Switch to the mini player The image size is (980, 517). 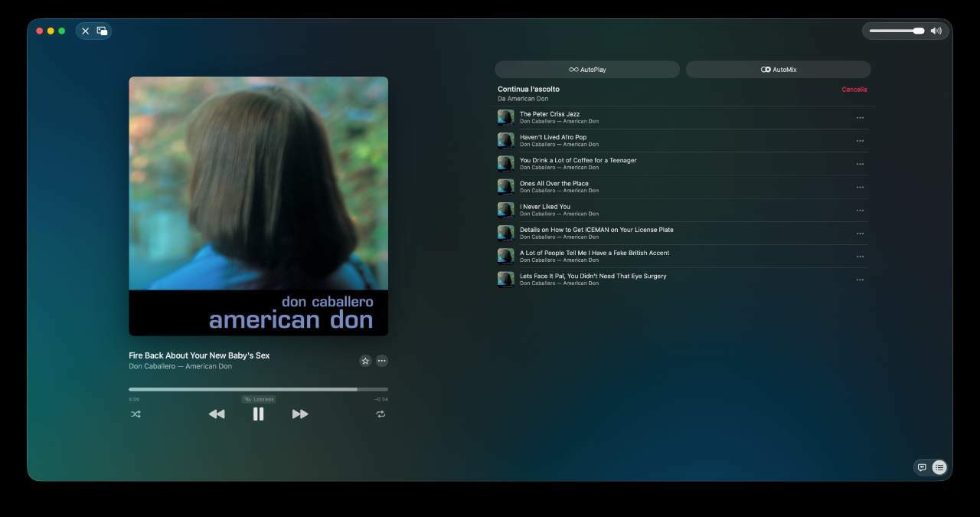[102, 31]
